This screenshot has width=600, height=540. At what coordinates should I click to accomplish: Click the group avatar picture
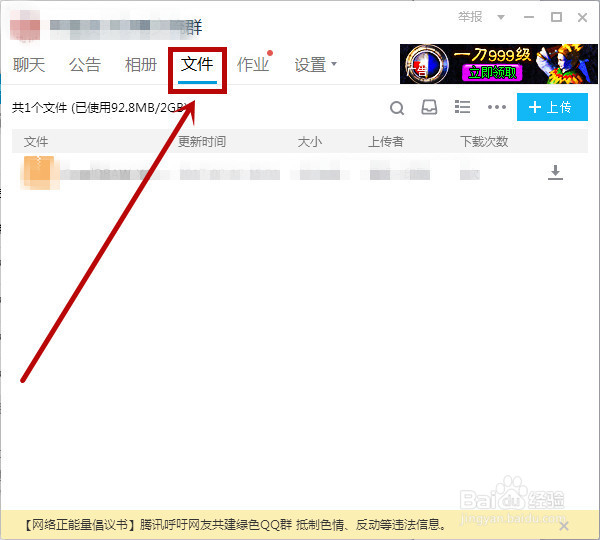(x=25, y=26)
